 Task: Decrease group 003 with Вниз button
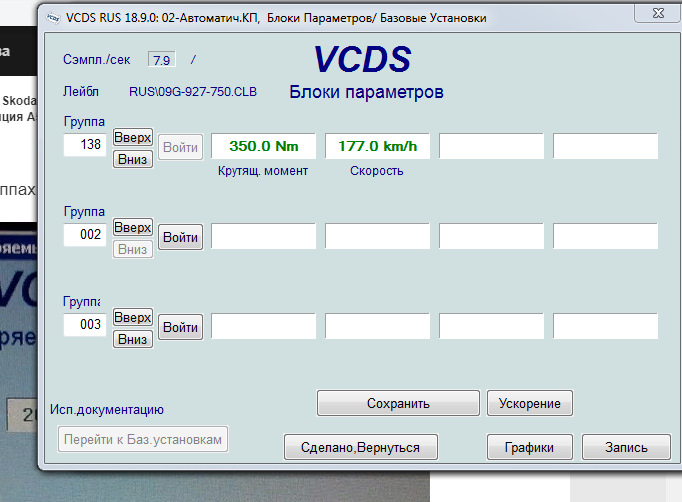(x=133, y=339)
